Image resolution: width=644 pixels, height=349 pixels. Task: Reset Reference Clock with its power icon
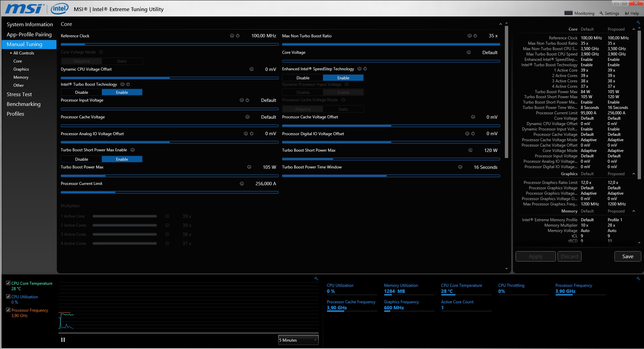[238, 36]
